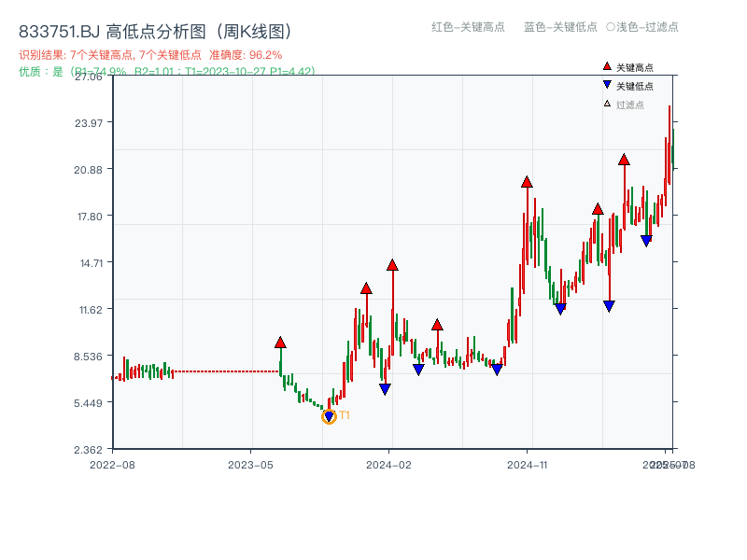Click the 11.62 y-axis label

(x=91, y=310)
